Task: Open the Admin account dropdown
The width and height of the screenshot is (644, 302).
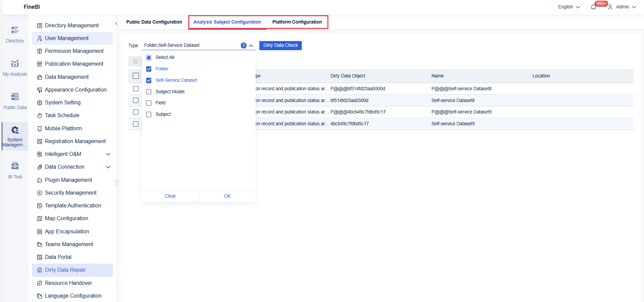Action: click(x=622, y=7)
